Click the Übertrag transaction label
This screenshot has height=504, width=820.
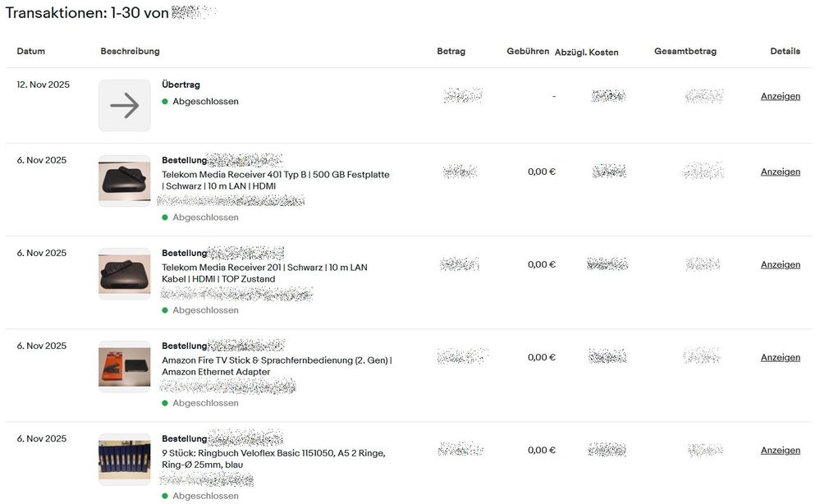point(181,85)
